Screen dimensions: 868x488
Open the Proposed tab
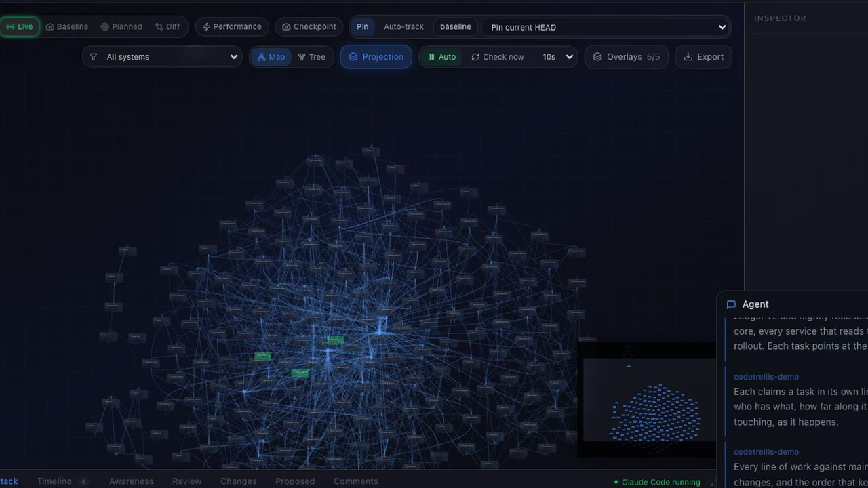click(x=295, y=481)
